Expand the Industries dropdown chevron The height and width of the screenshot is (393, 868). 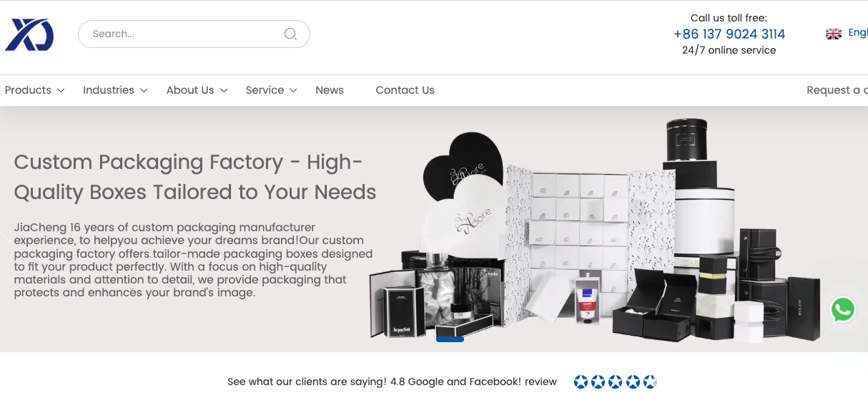pos(144,90)
